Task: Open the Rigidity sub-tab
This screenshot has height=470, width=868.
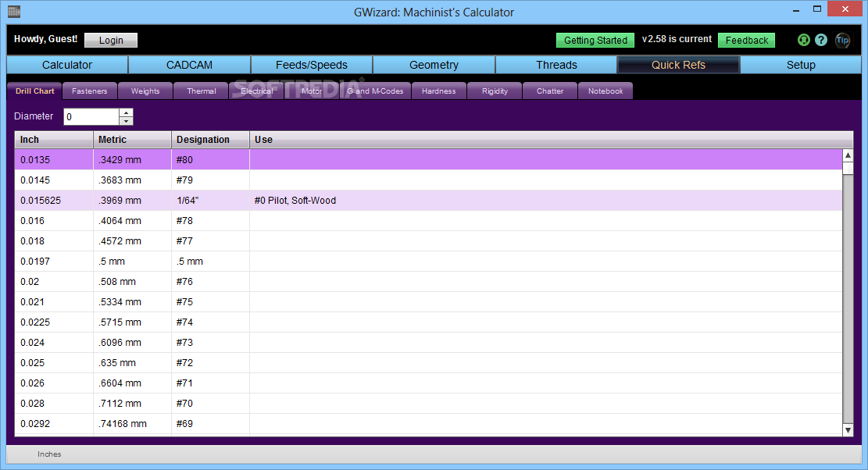Action: [495, 91]
